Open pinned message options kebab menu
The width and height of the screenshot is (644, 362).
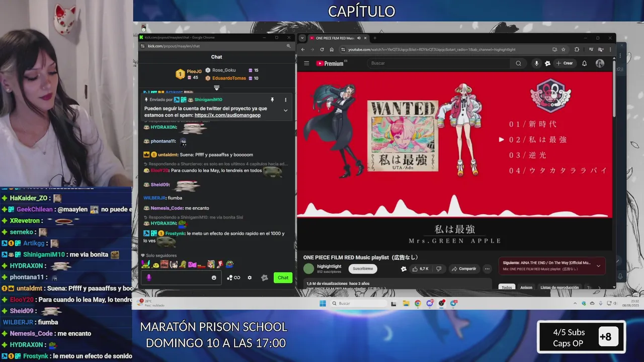285,100
